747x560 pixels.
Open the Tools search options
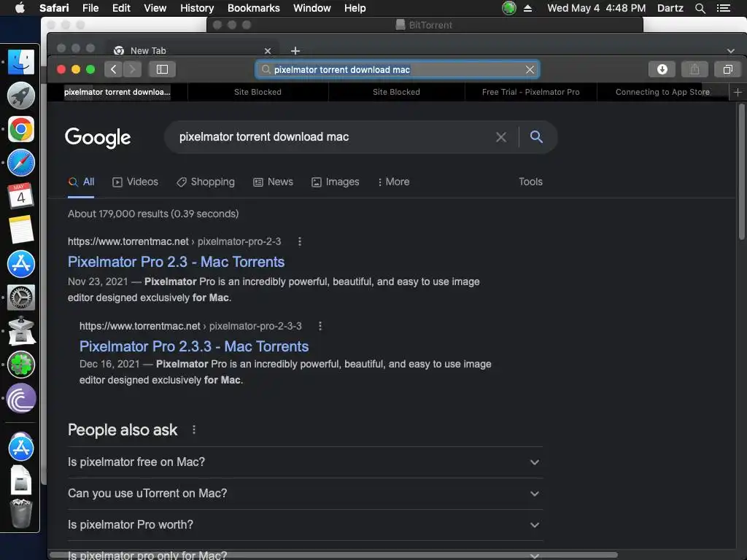pyautogui.click(x=531, y=182)
